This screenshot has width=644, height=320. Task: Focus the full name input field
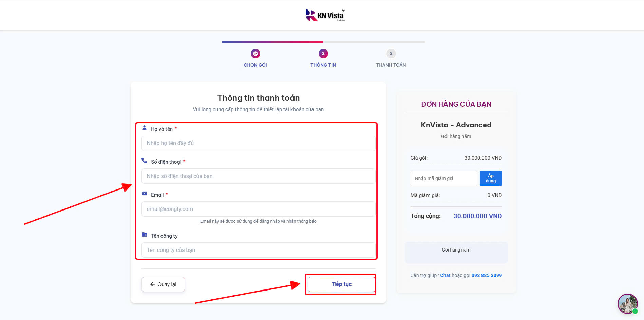coord(258,143)
